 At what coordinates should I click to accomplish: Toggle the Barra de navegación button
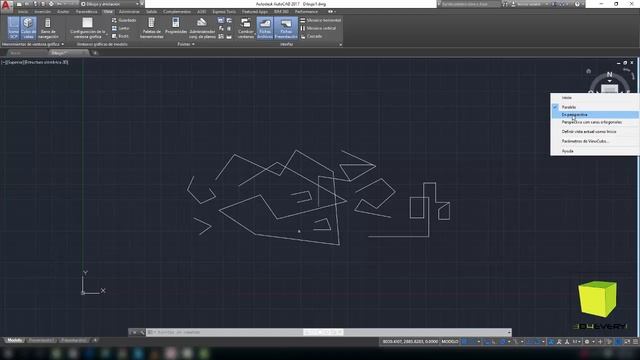tap(48, 28)
